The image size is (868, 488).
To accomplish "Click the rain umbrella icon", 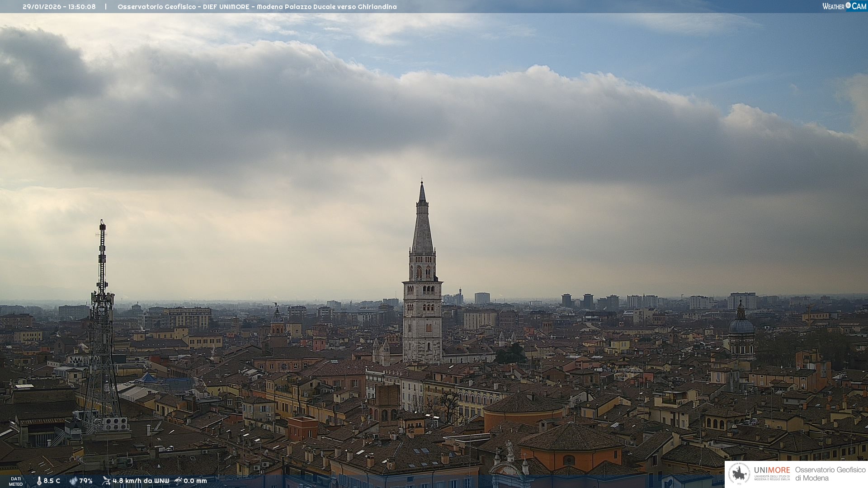I will tap(178, 481).
